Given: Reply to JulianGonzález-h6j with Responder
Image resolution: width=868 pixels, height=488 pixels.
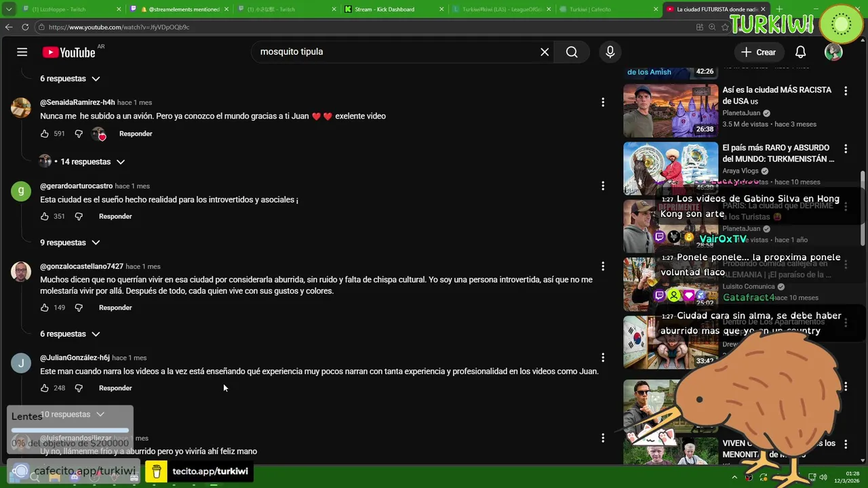Looking at the screenshot, I should coord(115,388).
